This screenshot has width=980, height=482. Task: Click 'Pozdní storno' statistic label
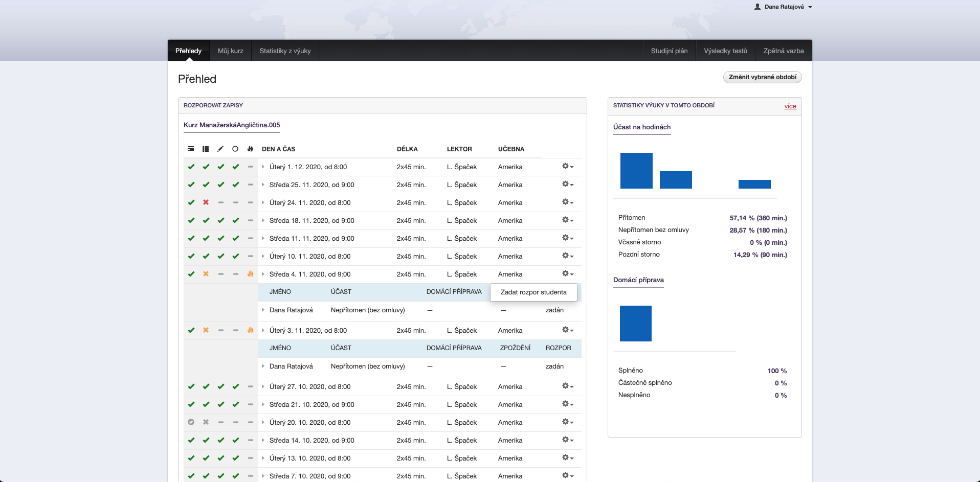click(639, 255)
